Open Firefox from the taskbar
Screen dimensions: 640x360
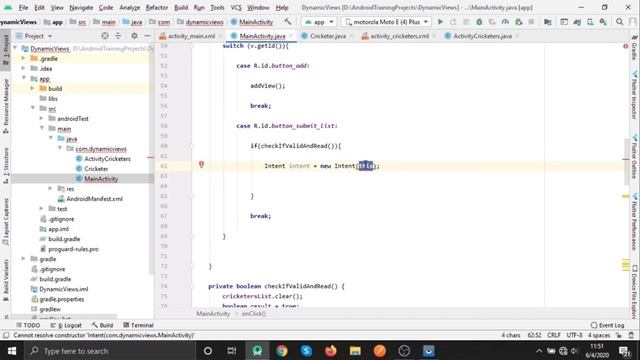pos(331,351)
